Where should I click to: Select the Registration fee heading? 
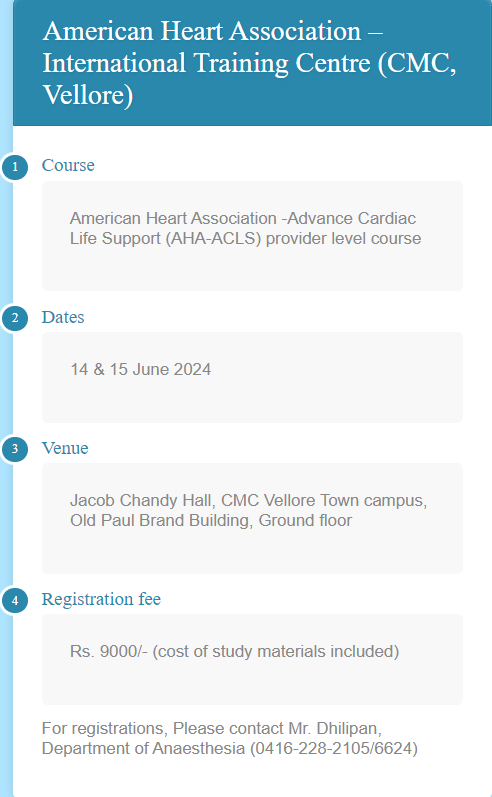coord(101,599)
